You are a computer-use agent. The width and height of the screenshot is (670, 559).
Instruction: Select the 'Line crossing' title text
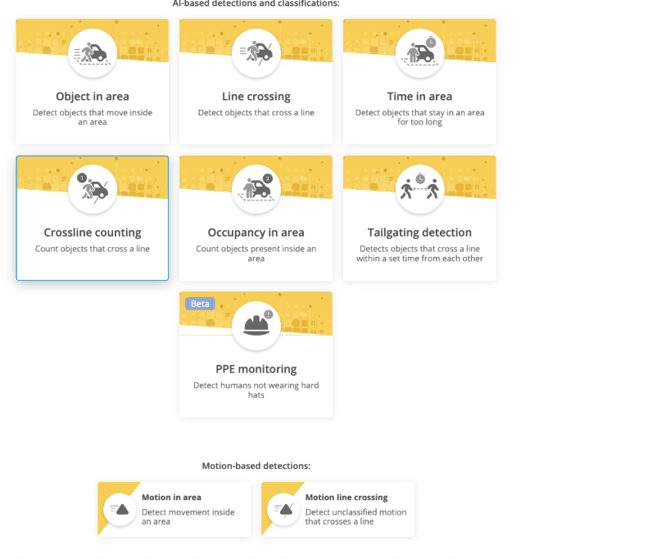coord(256,97)
